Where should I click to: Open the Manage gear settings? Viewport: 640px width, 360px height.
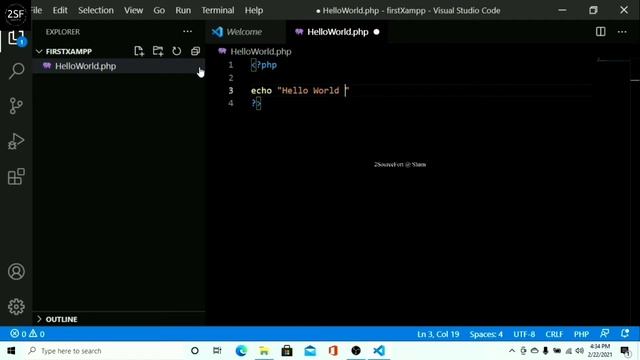(16, 306)
